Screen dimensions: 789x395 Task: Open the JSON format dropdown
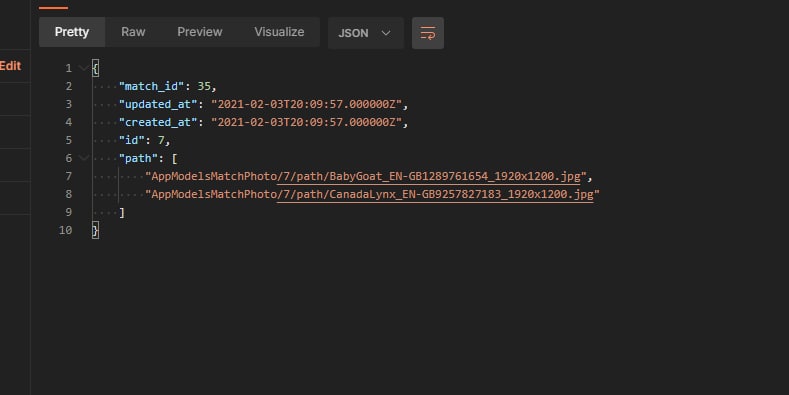coord(365,33)
